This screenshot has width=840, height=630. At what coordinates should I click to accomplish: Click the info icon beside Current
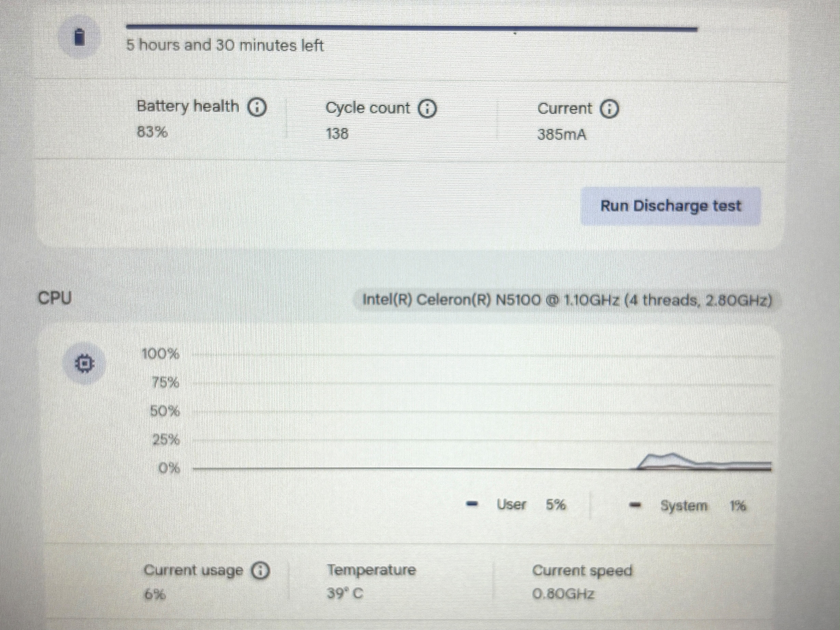click(609, 109)
